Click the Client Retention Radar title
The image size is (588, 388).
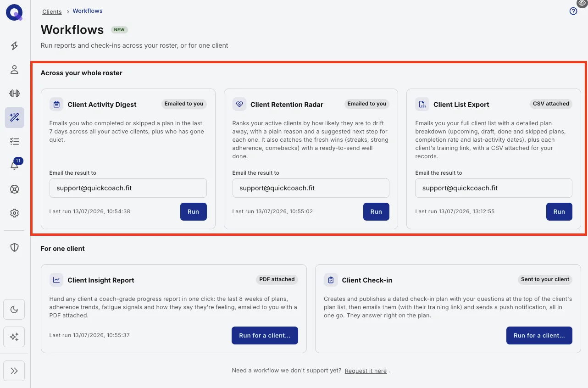point(287,105)
